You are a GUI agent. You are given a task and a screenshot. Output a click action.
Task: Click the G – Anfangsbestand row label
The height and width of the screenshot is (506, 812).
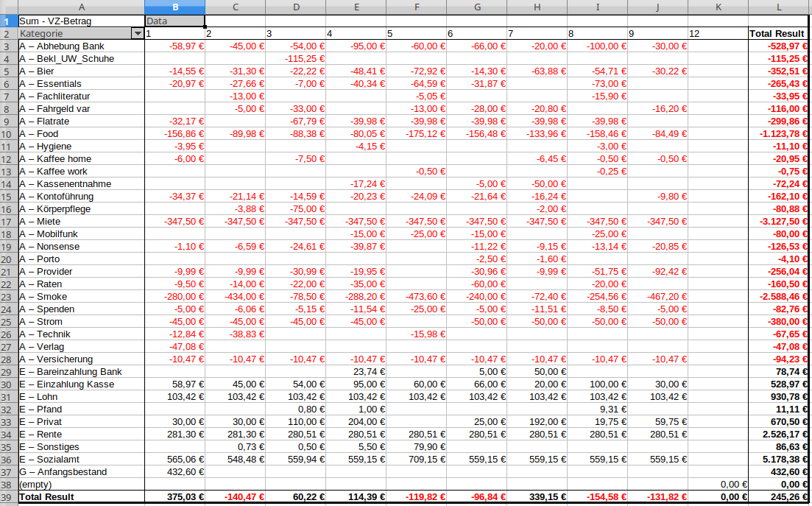point(81,472)
